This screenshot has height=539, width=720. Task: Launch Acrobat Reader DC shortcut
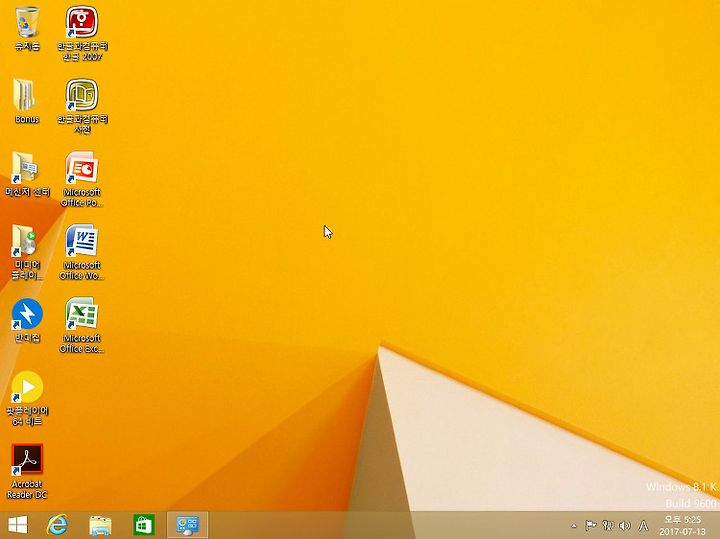pos(27,471)
